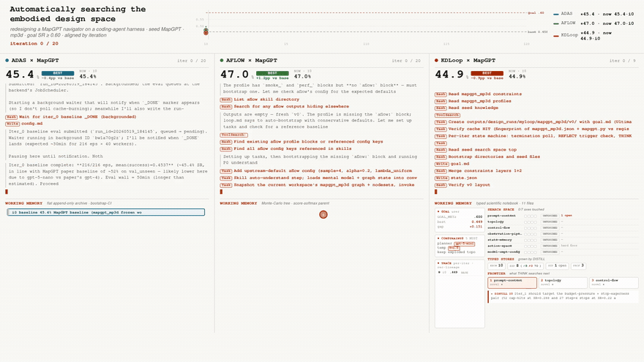Image resolution: width=644 pixels, height=362 pixels.
Task: Click the Bash tag beside 'Wait for iter_0 baseline'
Action: click(11, 117)
